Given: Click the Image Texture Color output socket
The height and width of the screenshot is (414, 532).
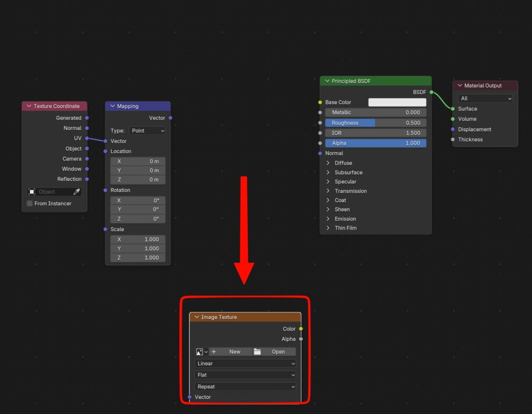Looking at the screenshot, I should [x=301, y=329].
